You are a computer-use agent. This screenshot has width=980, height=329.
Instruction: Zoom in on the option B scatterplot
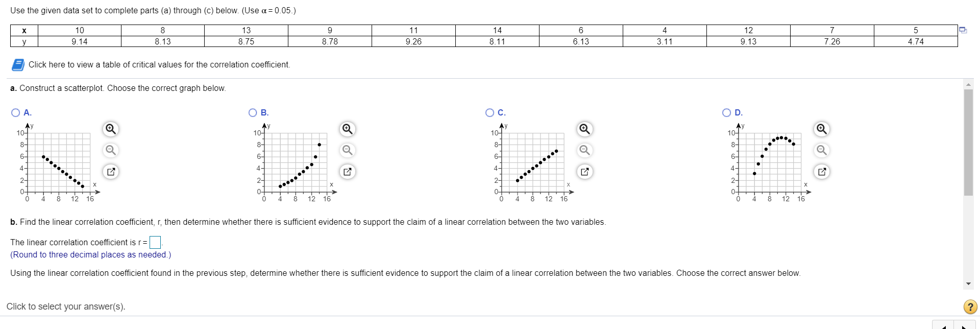coord(347,129)
